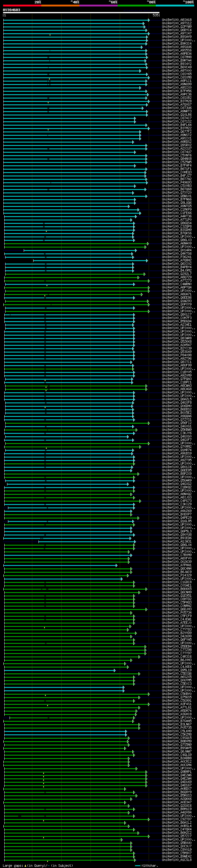This screenshot has width=197, height=868.
Task: Open hit UniRef100_Q8IWR8
Action: coord(177,338)
